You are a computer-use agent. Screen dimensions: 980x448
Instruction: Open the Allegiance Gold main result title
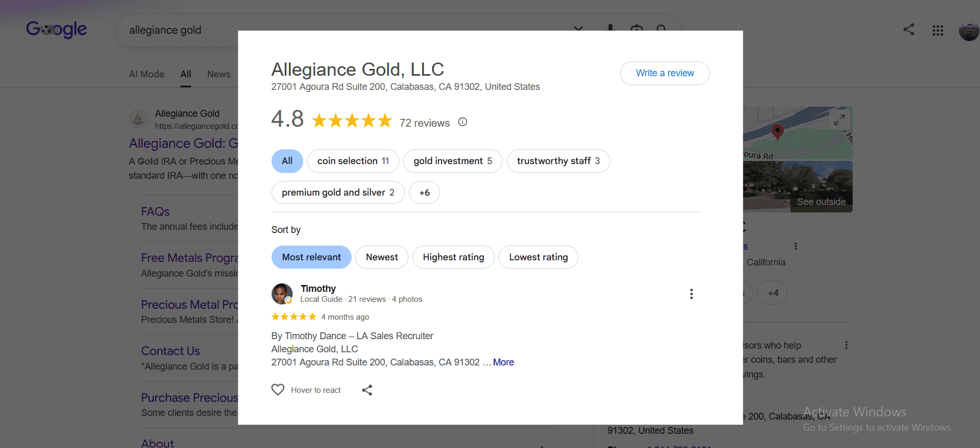click(x=184, y=143)
